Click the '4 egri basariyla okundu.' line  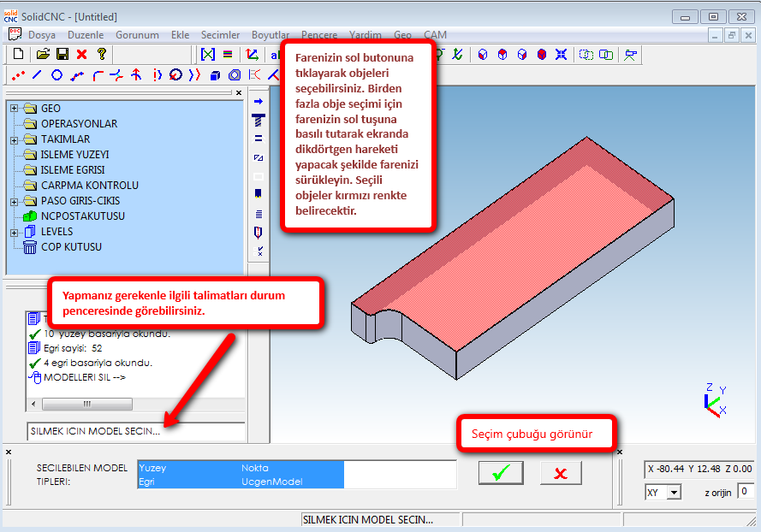(x=98, y=363)
